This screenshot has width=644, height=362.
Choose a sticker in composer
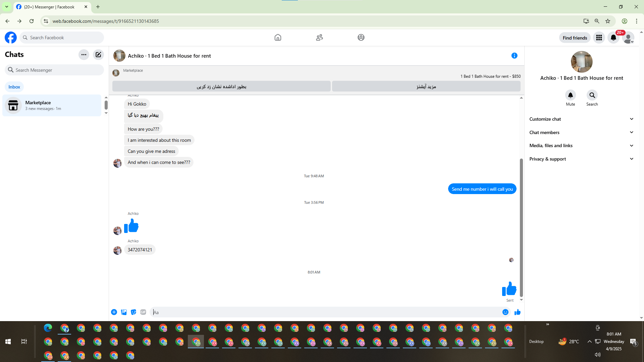point(133,312)
